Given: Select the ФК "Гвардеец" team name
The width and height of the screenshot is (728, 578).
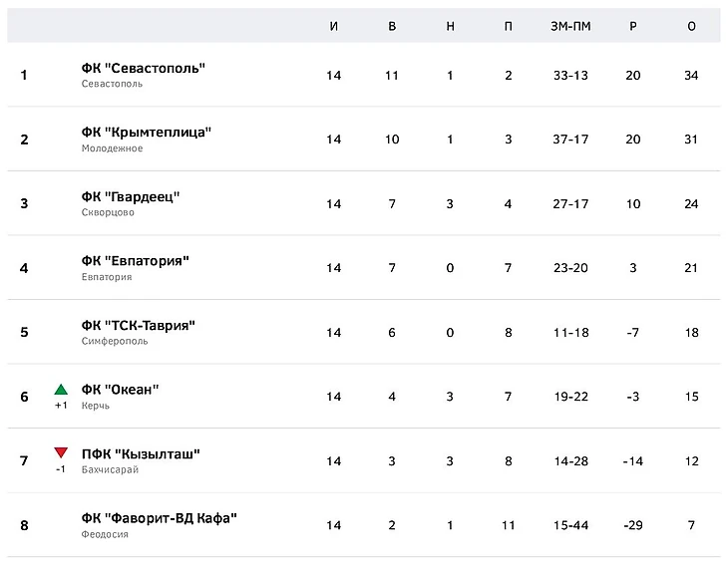Looking at the screenshot, I should point(131,196).
